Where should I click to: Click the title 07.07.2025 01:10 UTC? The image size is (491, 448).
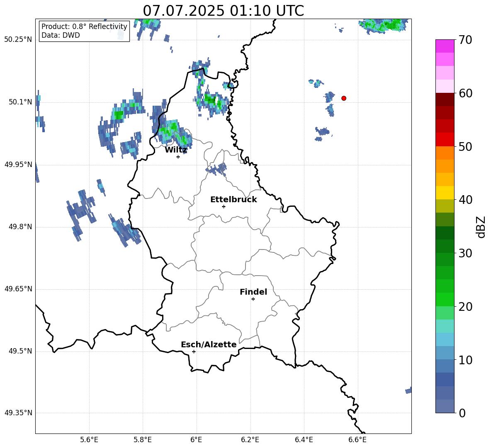223,11
